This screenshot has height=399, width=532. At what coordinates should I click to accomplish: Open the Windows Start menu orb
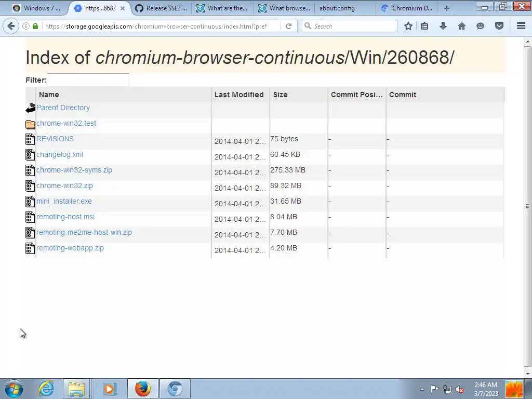point(14,389)
